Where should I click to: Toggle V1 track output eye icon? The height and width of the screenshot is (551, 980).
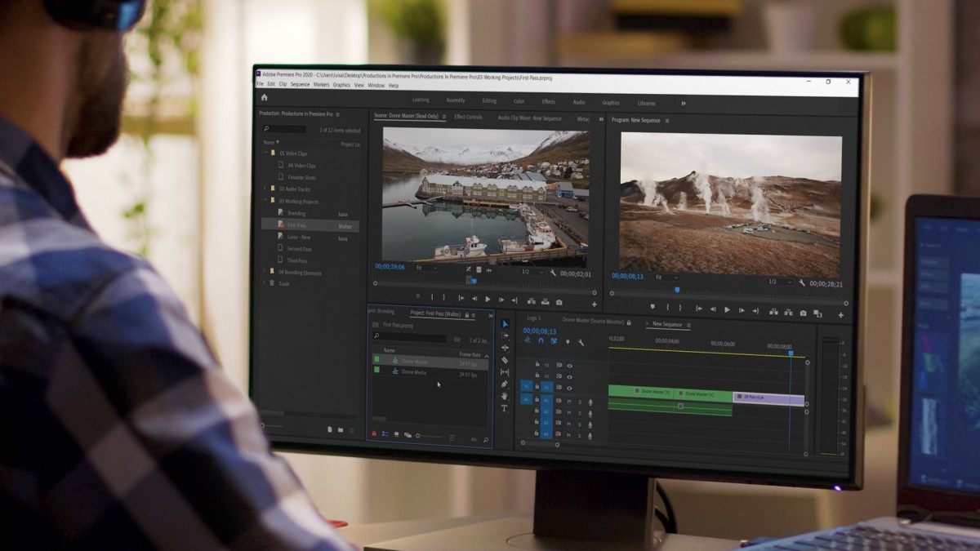570,388
